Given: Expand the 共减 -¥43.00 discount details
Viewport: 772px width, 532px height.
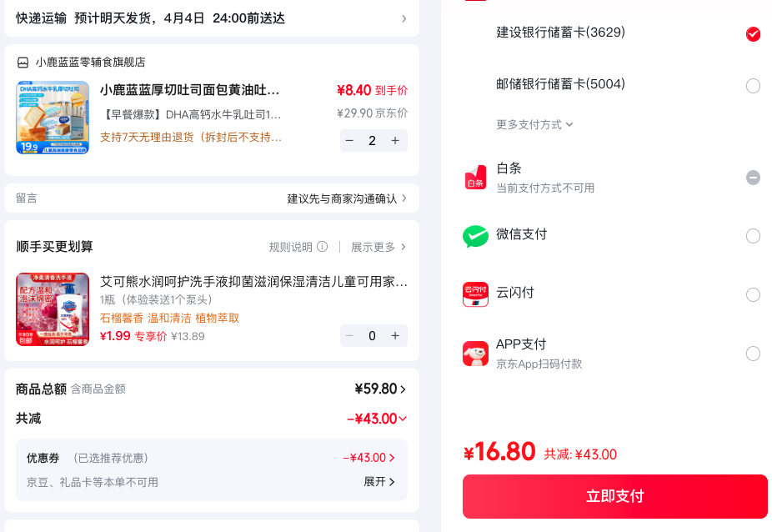Looking at the screenshot, I should [377, 419].
